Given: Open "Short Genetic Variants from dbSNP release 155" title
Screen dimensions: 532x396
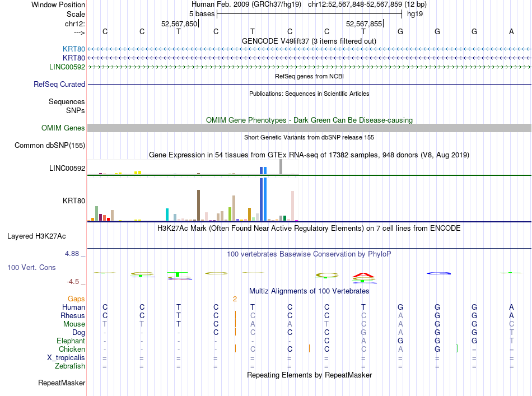Looking at the screenshot, I should point(309,137).
